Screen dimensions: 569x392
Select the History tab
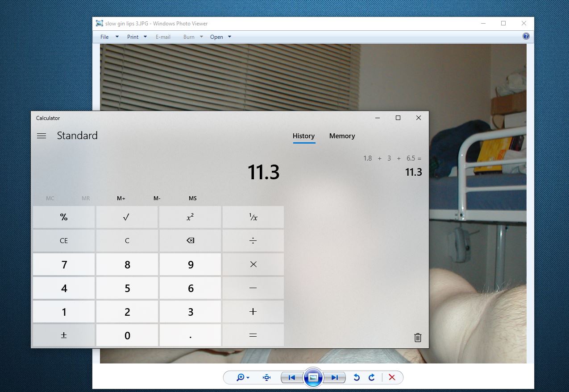304,136
